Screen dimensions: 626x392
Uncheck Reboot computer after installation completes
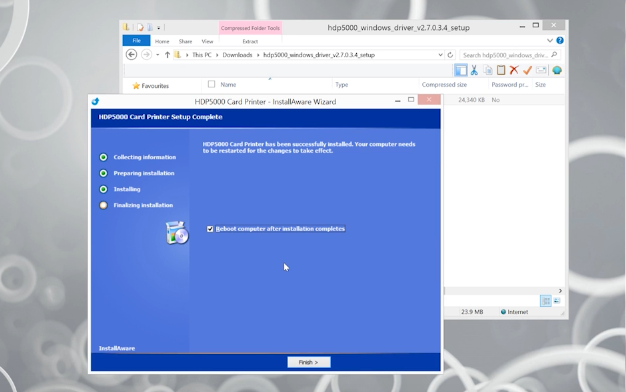point(210,229)
